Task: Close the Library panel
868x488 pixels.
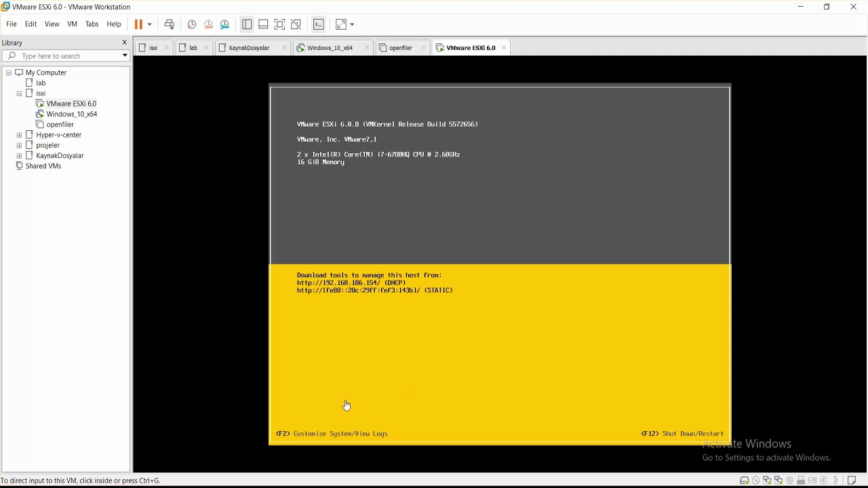Action: (x=125, y=43)
